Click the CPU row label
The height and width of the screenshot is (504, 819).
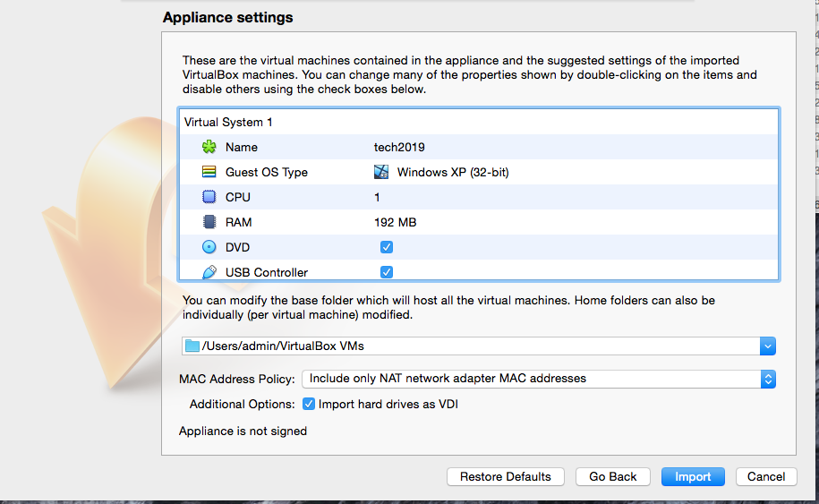tap(238, 198)
